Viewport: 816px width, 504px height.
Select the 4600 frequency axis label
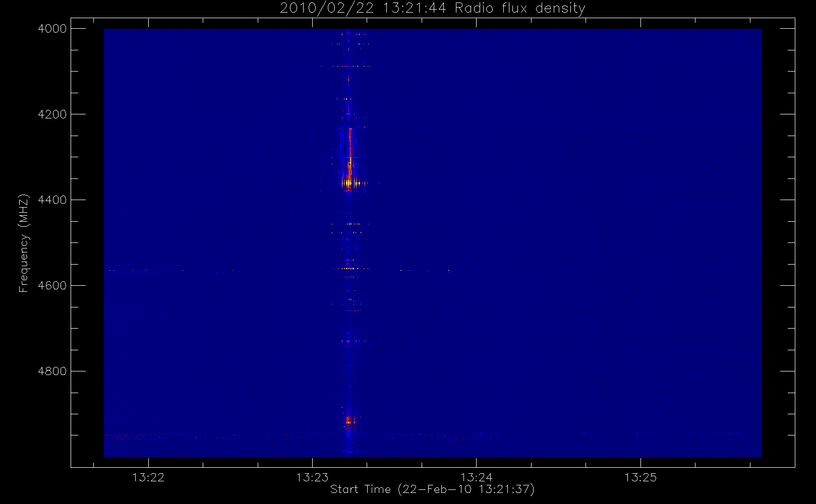click(52, 286)
